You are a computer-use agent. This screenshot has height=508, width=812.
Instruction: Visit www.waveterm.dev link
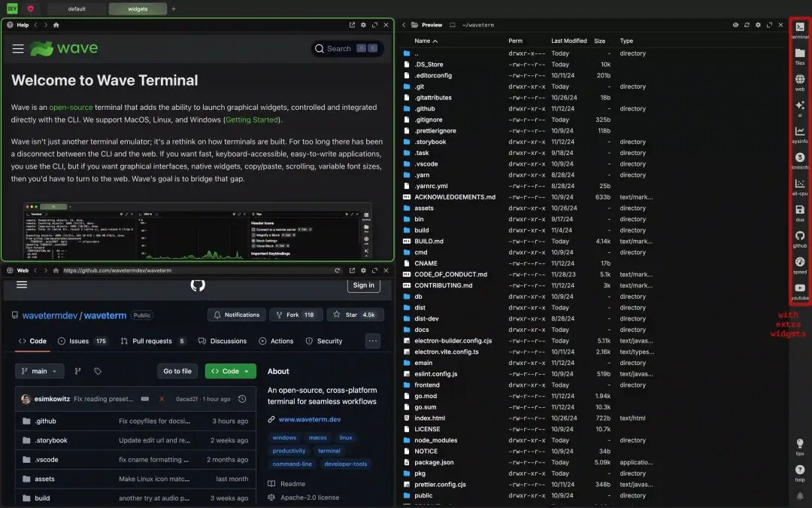click(310, 419)
